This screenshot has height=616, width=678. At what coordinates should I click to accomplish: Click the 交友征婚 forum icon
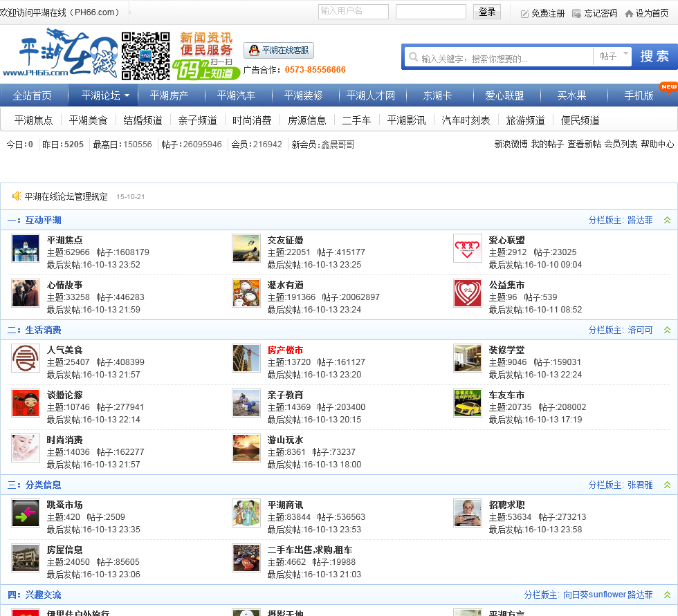coord(246,248)
